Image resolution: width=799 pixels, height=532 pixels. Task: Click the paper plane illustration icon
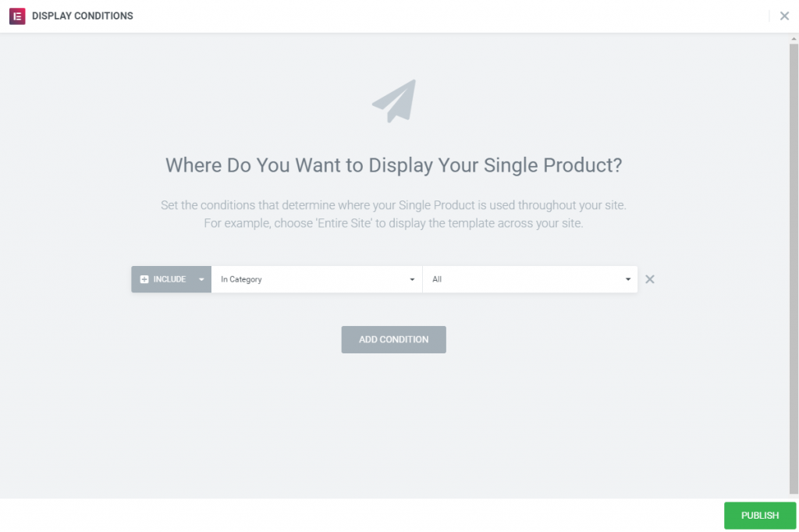pyautogui.click(x=394, y=101)
